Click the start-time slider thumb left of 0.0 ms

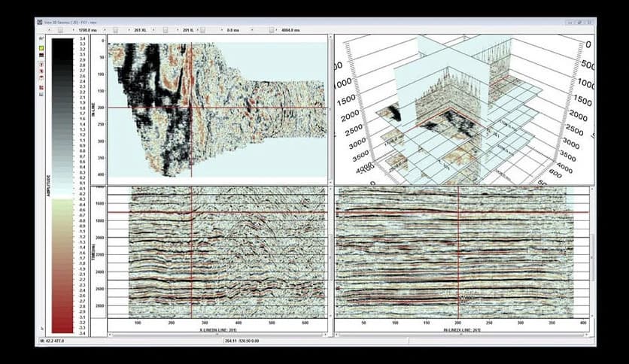[x=202, y=30]
